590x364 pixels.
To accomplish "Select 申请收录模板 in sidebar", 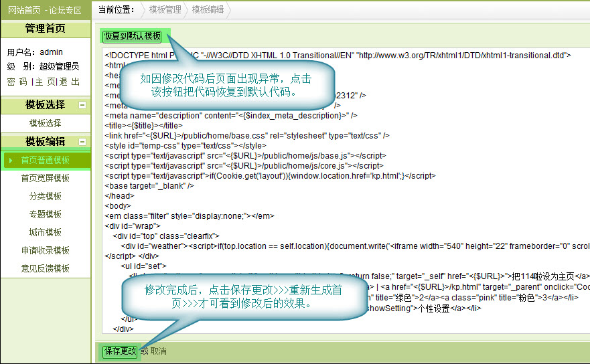I will point(45,250).
